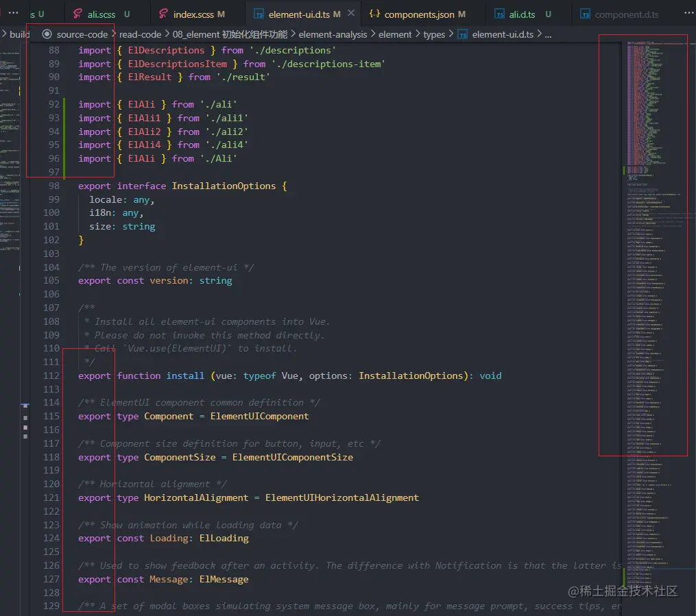The height and width of the screenshot is (616, 696).
Task: Click 'ElLoading' type on line 124
Action: [224, 538]
